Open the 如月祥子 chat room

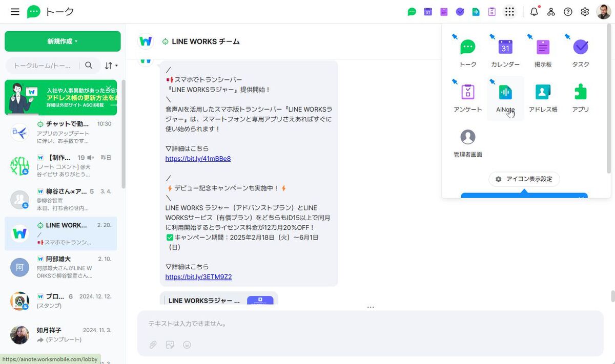click(x=60, y=335)
